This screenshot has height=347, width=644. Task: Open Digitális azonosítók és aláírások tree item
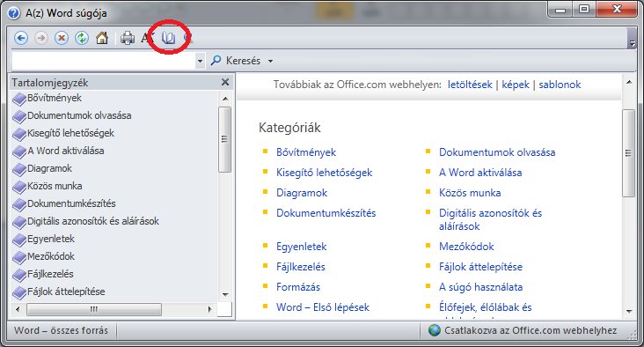coord(93,221)
